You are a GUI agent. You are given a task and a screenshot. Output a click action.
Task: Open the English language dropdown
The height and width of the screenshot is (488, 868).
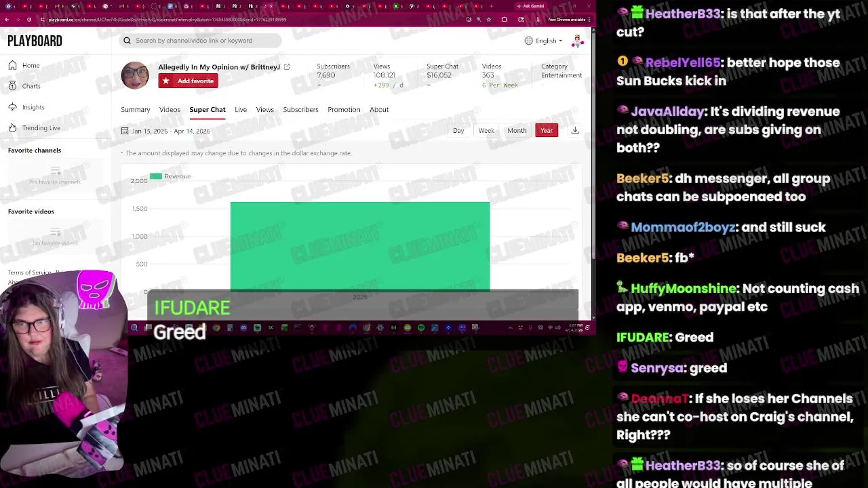(544, 41)
